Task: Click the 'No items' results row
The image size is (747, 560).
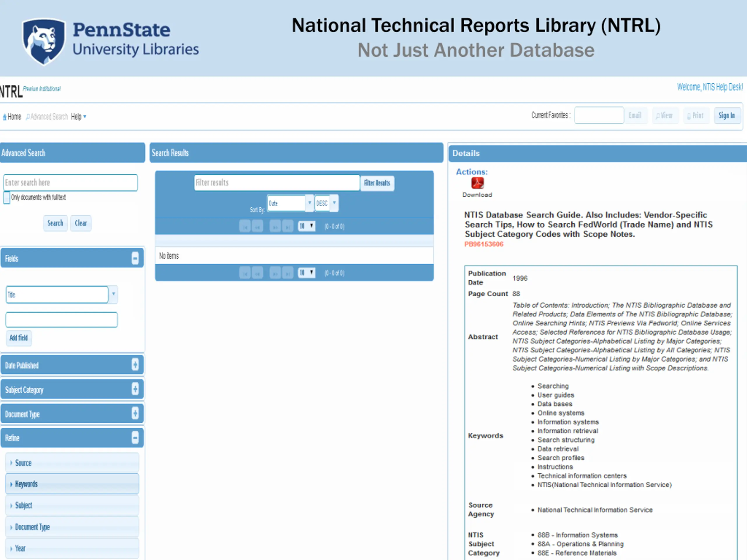Action: point(294,256)
